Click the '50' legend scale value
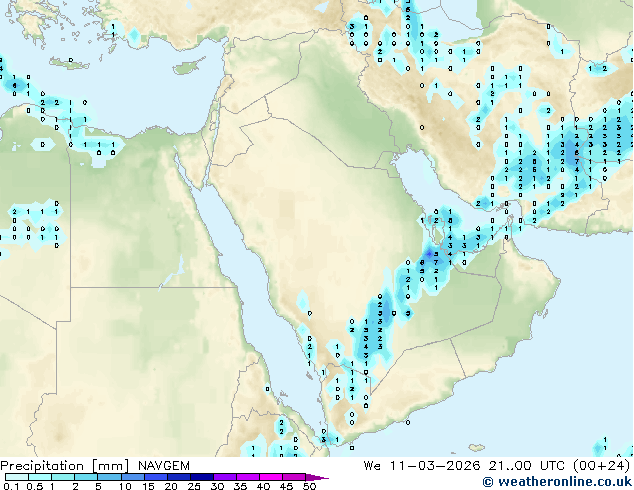 pos(309,486)
